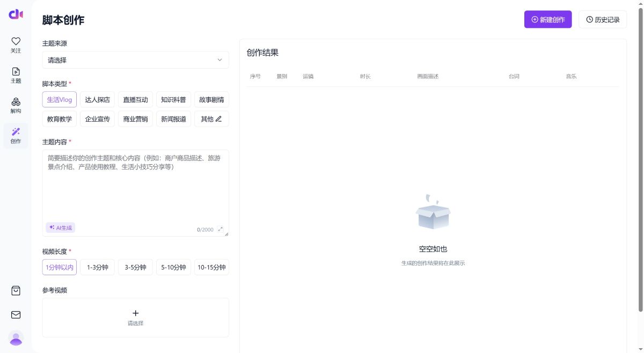The image size is (644, 353).
Task: Choose the 5-10分钟 video length option
Action: [173, 267]
